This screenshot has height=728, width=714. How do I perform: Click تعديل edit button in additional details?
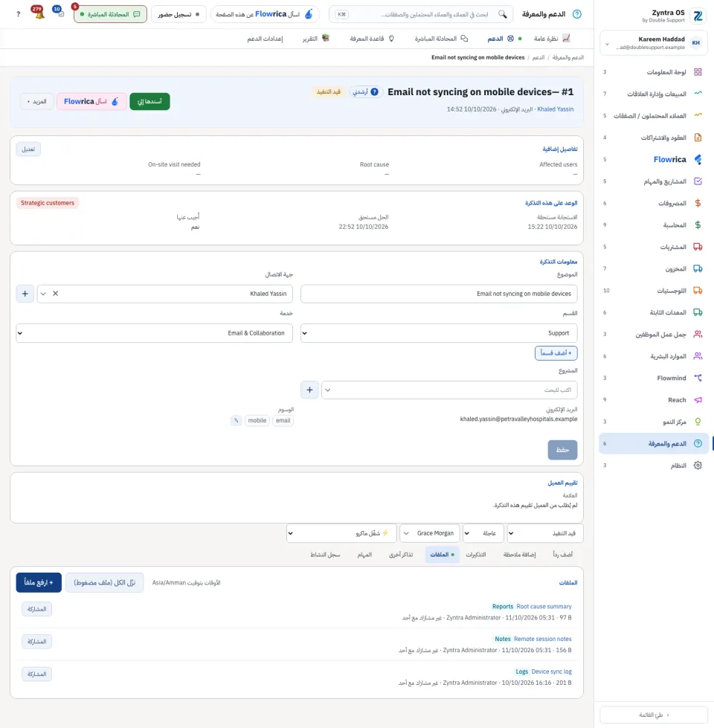click(28, 149)
